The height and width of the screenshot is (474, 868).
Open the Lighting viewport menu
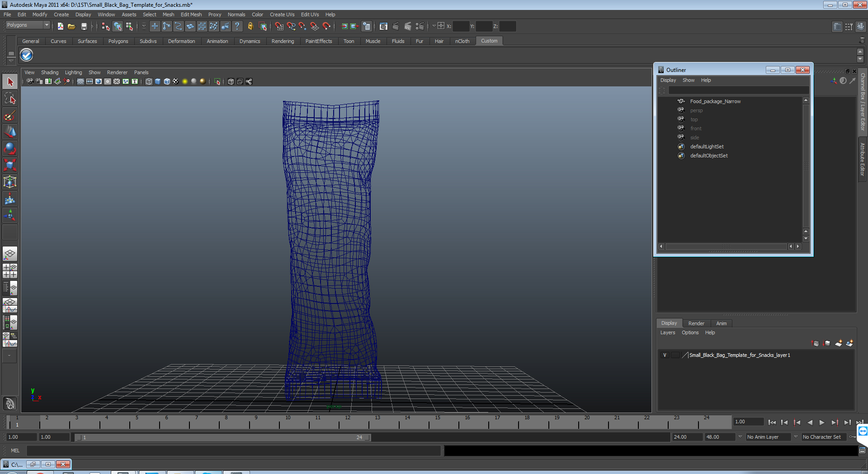click(73, 72)
